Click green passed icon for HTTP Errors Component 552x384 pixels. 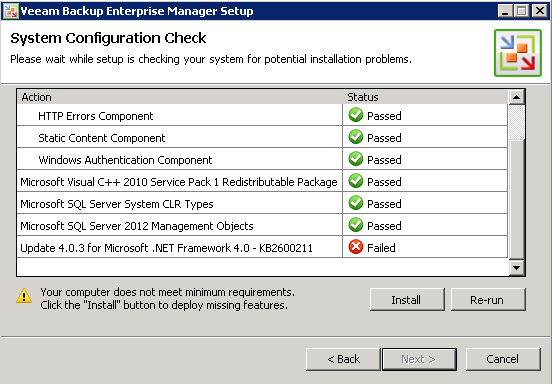pyautogui.click(x=356, y=115)
